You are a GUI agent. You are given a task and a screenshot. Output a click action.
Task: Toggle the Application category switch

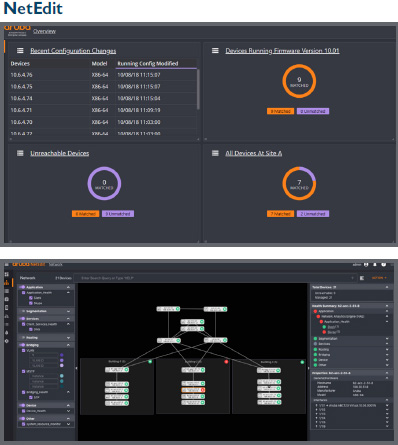click(x=22, y=287)
